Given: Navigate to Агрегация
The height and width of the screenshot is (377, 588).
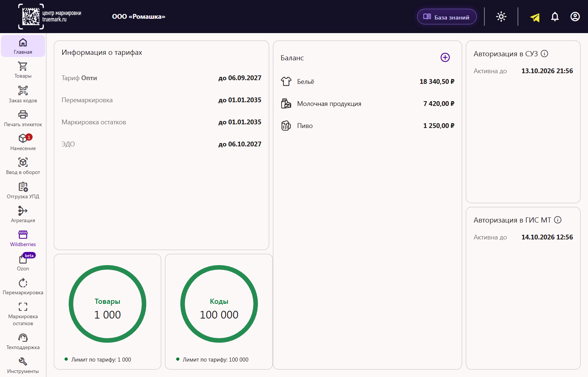Looking at the screenshot, I should (x=23, y=214).
